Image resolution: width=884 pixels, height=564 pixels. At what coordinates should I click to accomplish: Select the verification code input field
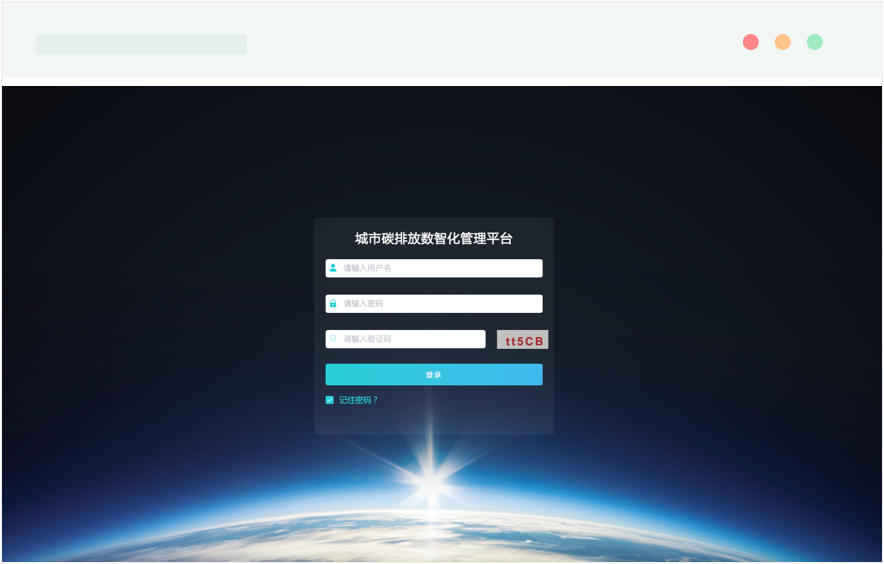[405, 339]
